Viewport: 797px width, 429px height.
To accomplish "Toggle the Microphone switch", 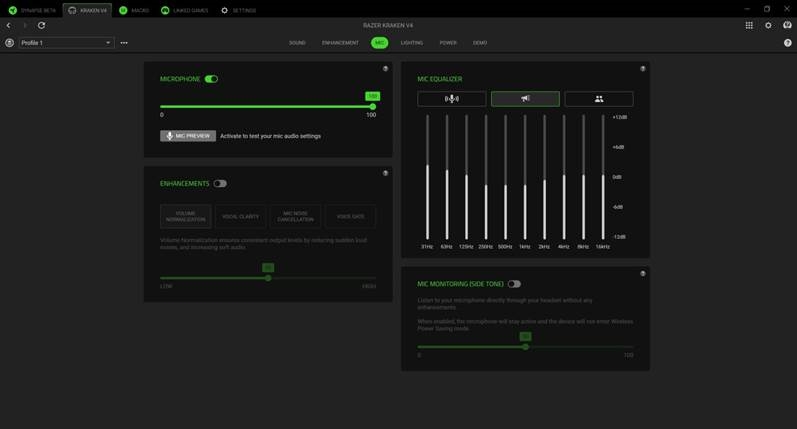I will coord(211,79).
